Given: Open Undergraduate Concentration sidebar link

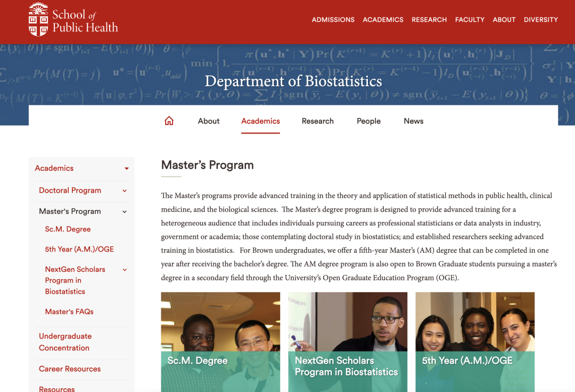Looking at the screenshot, I should (x=65, y=342).
